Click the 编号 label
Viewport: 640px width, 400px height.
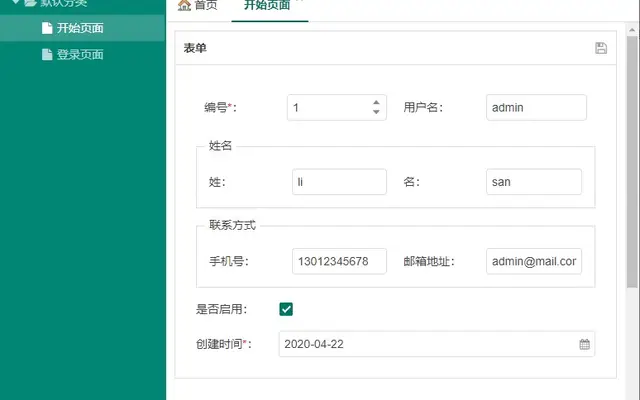(x=220, y=107)
